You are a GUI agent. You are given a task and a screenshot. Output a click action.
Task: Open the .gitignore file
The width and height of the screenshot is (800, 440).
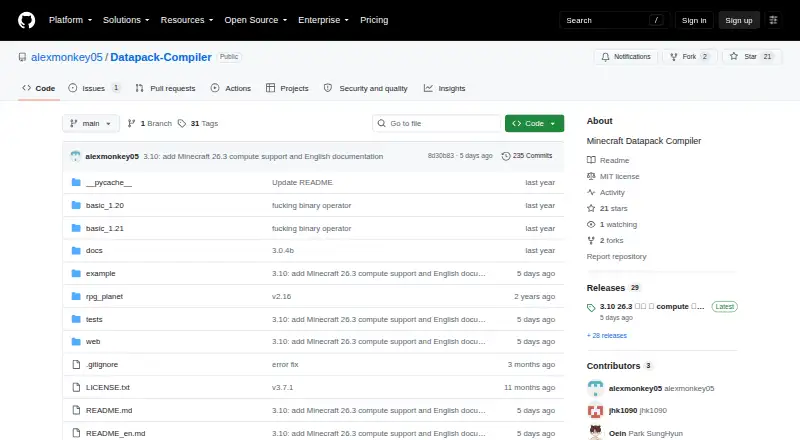[102, 364]
